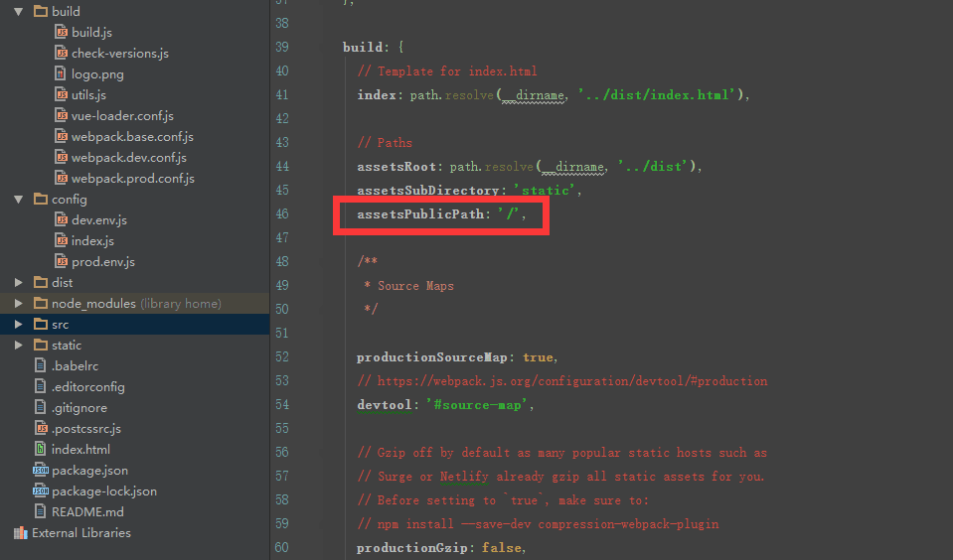Click line number 46 in gutter
The width and height of the screenshot is (953, 560).
282,213
